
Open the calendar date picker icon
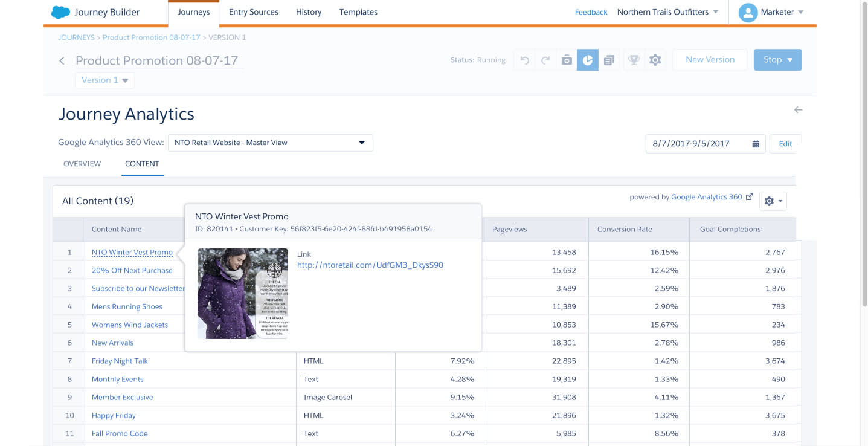pyautogui.click(x=756, y=144)
